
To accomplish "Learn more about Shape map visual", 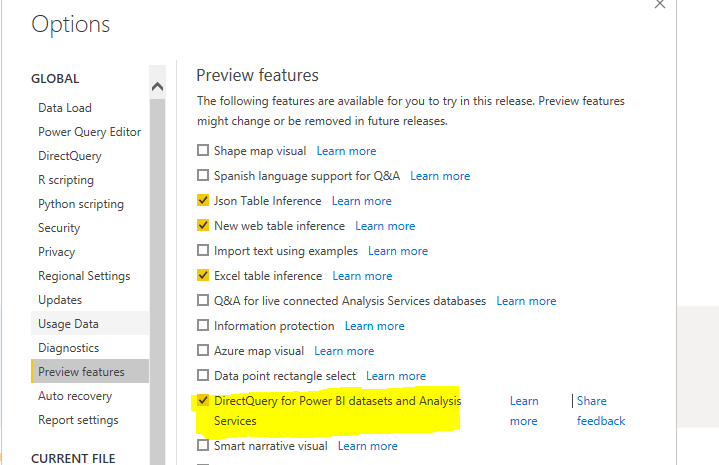I will (346, 151).
